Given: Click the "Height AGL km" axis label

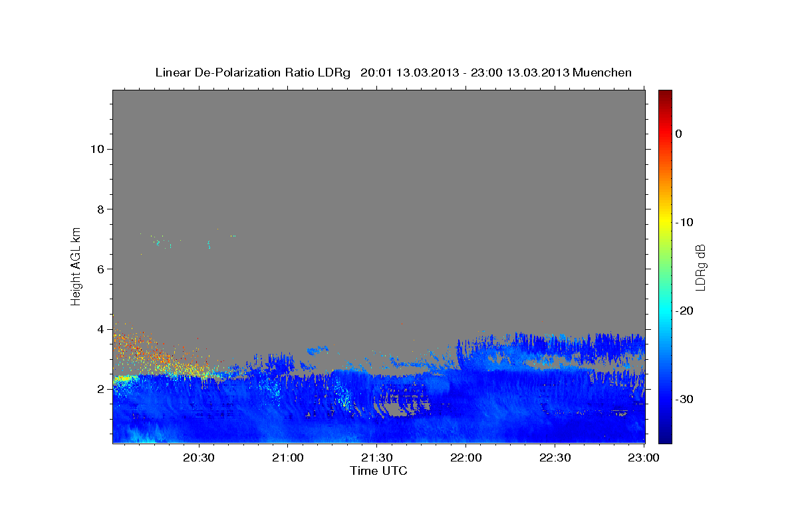Looking at the screenshot, I should (x=76, y=266).
